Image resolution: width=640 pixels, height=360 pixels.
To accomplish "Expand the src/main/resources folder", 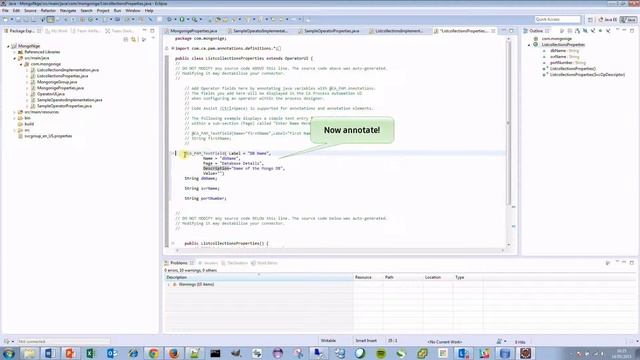I will [x=15, y=112].
